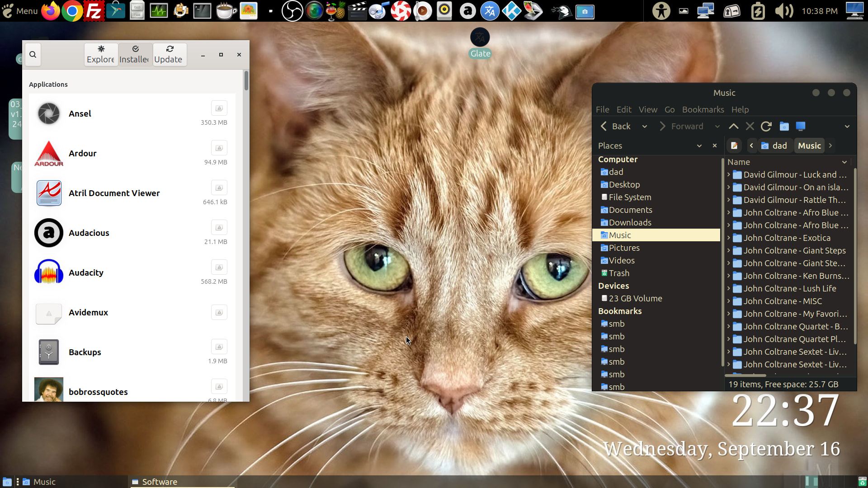
Task: Open the Bookmarks menu
Action: point(703,109)
